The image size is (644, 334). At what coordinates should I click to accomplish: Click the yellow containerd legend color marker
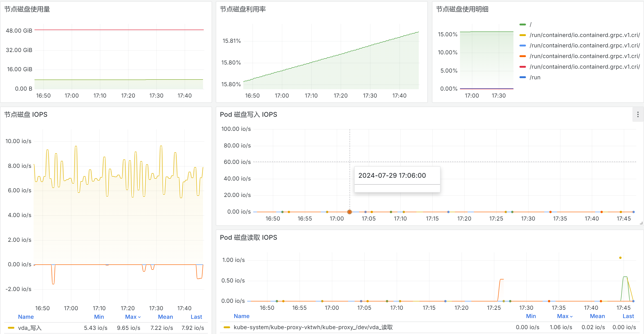(x=522, y=35)
